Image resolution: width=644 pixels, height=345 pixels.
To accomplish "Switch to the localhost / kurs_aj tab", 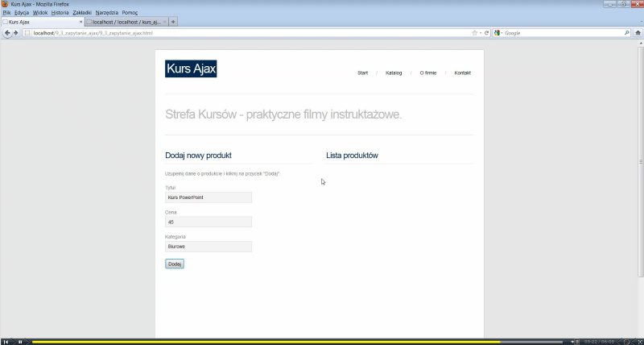I will click(125, 22).
